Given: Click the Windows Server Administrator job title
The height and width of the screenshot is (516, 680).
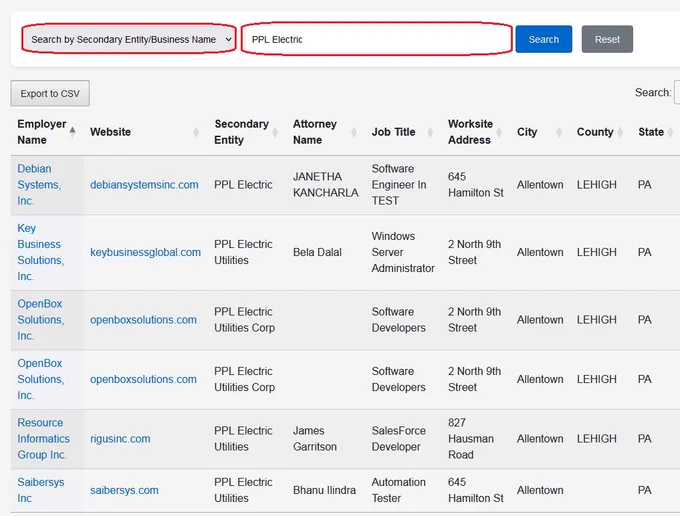Looking at the screenshot, I should [x=403, y=252].
